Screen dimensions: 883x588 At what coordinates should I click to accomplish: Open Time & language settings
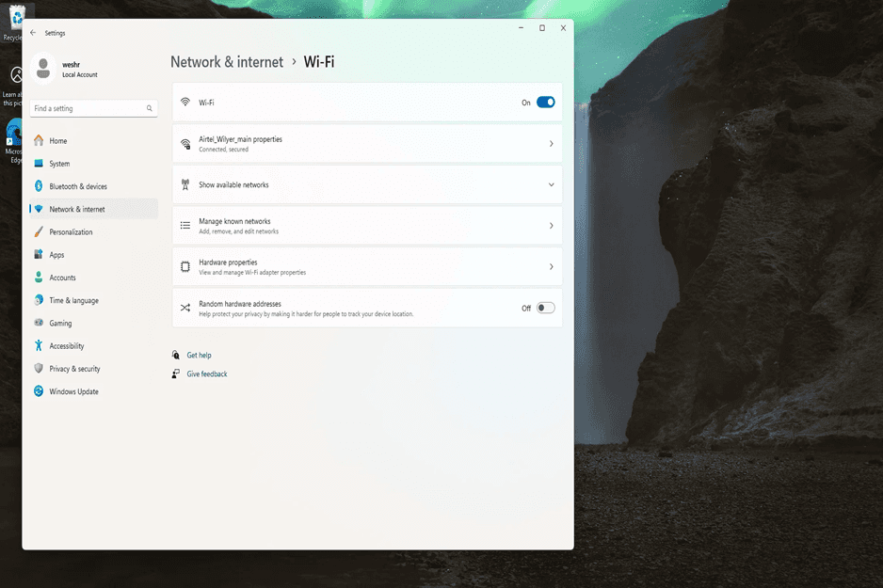click(x=93, y=300)
